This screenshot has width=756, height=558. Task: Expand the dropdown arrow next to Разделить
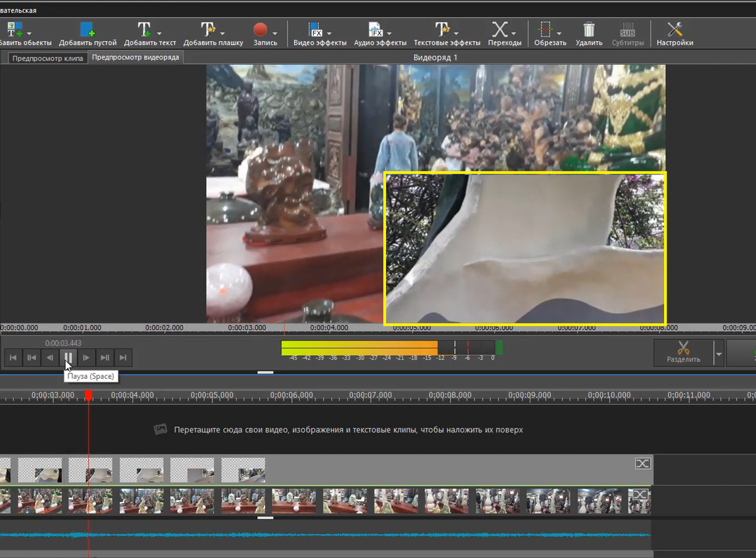tap(719, 354)
